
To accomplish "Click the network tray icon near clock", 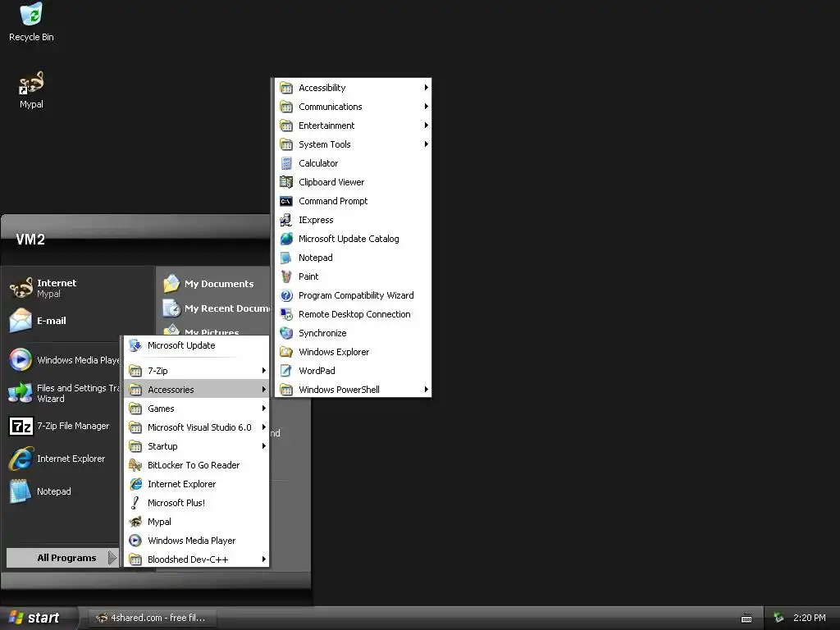I will 779,618.
